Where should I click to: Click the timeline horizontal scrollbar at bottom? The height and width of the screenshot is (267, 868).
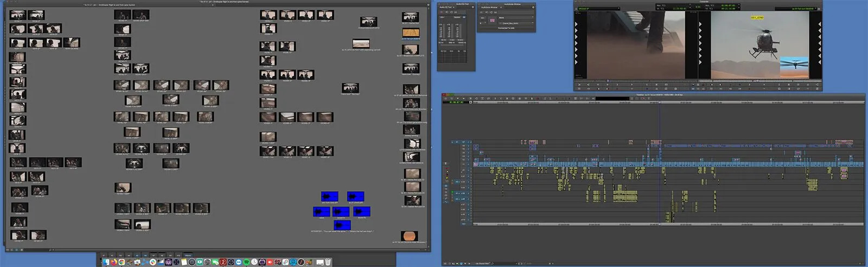(x=706, y=263)
